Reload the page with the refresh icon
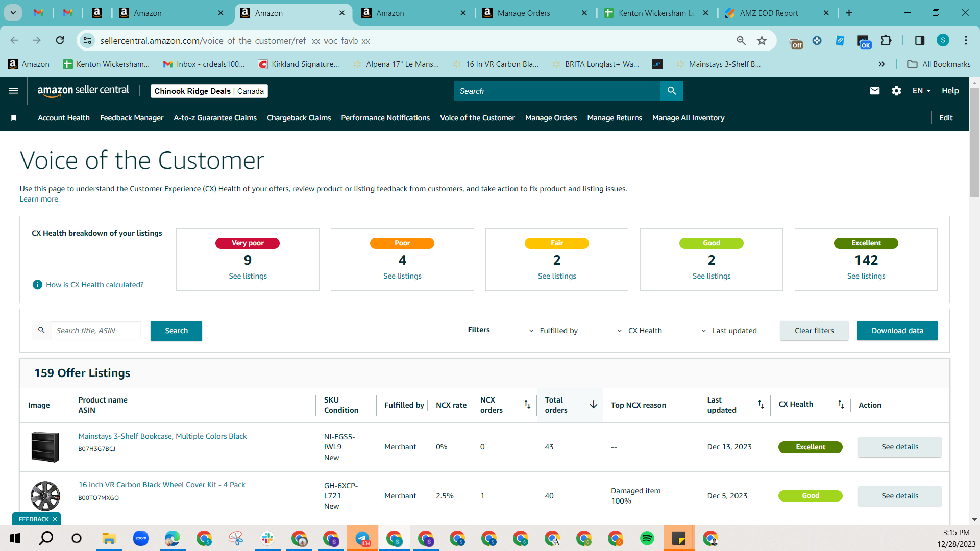 [x=60, y=40]
